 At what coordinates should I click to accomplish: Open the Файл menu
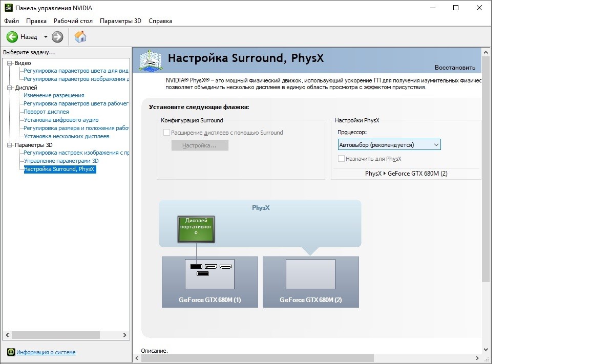(12, 21)
